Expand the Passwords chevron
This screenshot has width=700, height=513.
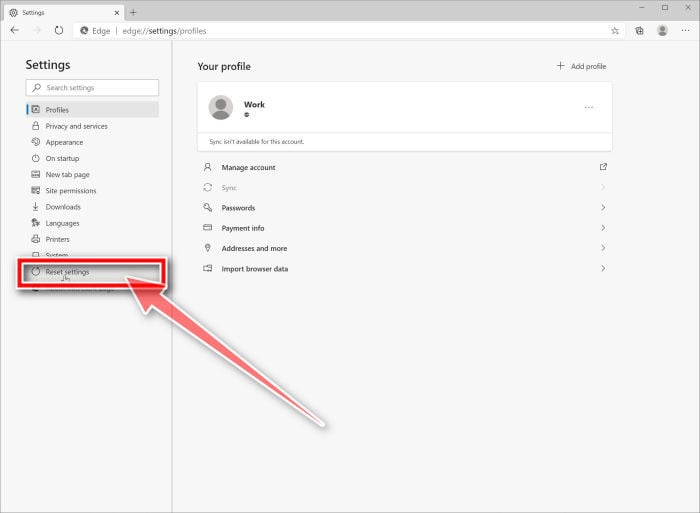pos(603,208)
